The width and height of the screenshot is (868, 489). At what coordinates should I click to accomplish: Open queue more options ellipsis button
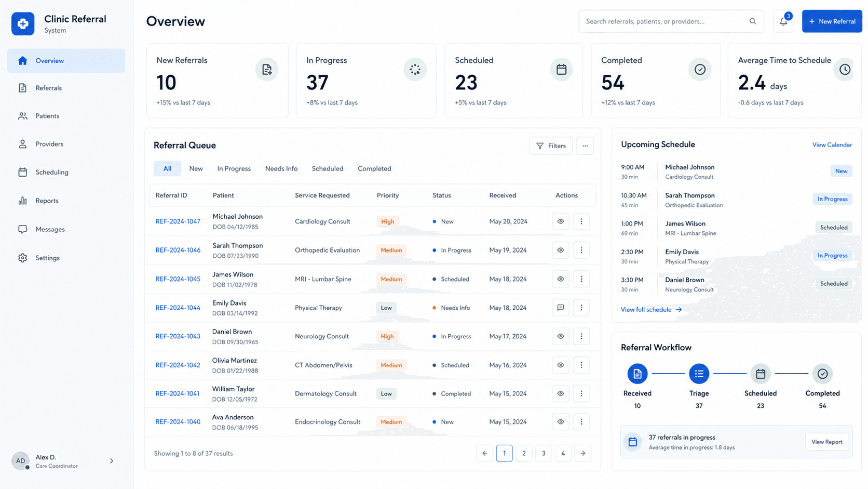pos(585,146)
